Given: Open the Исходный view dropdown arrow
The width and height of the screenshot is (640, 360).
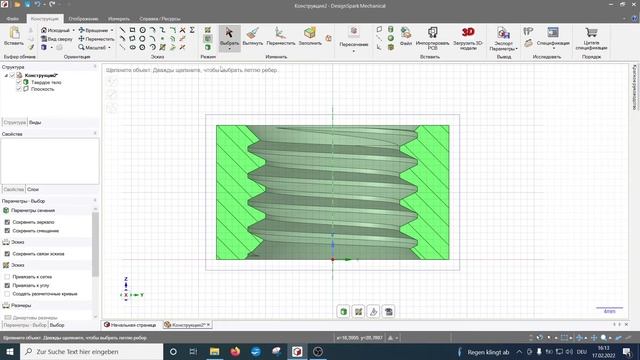Looking at the screenshot, I should pos(73,30).
